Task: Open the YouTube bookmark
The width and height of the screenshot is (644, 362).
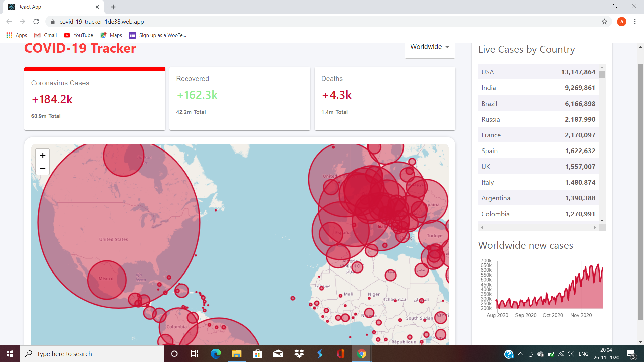Action: tap(78, 35)
